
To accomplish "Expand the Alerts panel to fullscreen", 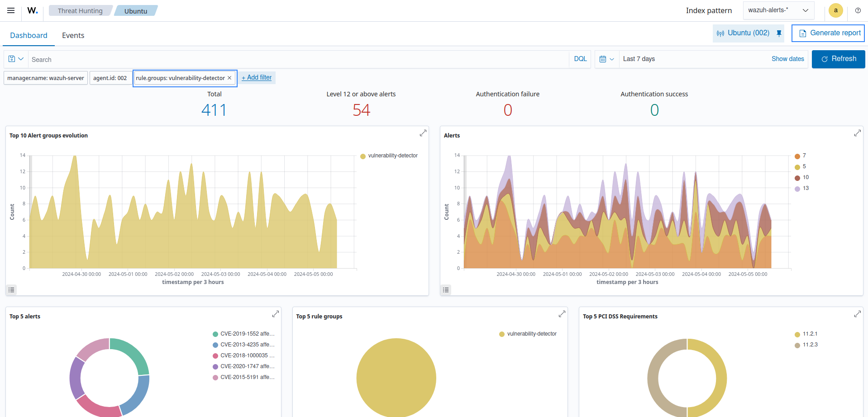I will tap(857, 133).
